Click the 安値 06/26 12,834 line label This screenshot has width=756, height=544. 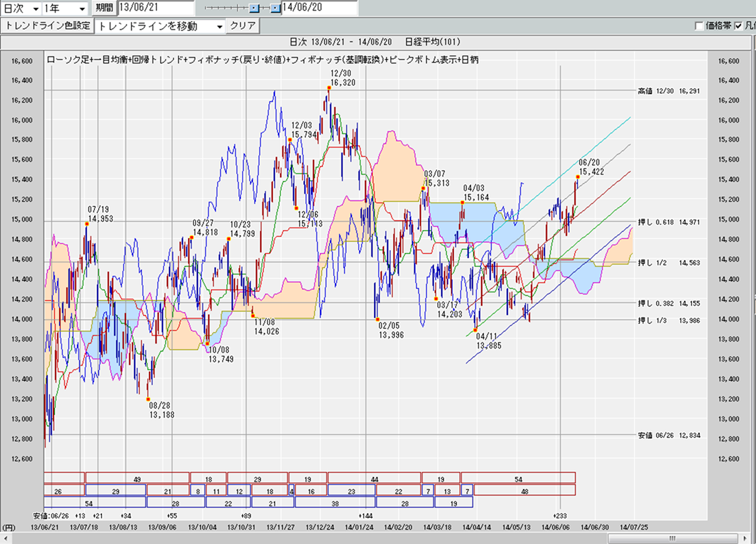pos(669,436)
